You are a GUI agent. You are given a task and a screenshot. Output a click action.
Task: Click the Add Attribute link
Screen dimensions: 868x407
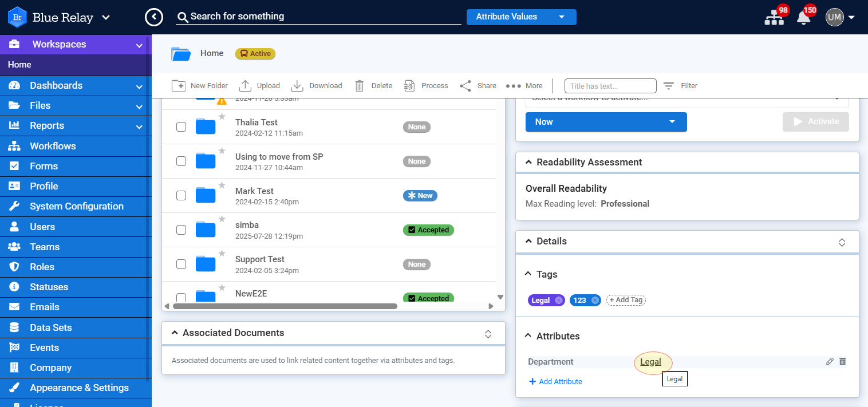(x=555, y=382)
